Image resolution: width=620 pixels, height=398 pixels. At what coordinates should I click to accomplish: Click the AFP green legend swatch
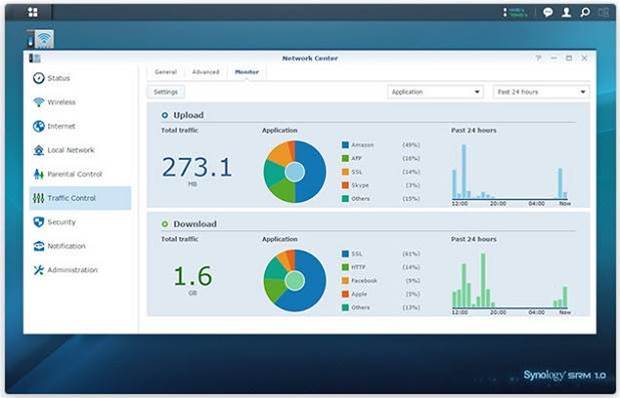pos(345,158)
